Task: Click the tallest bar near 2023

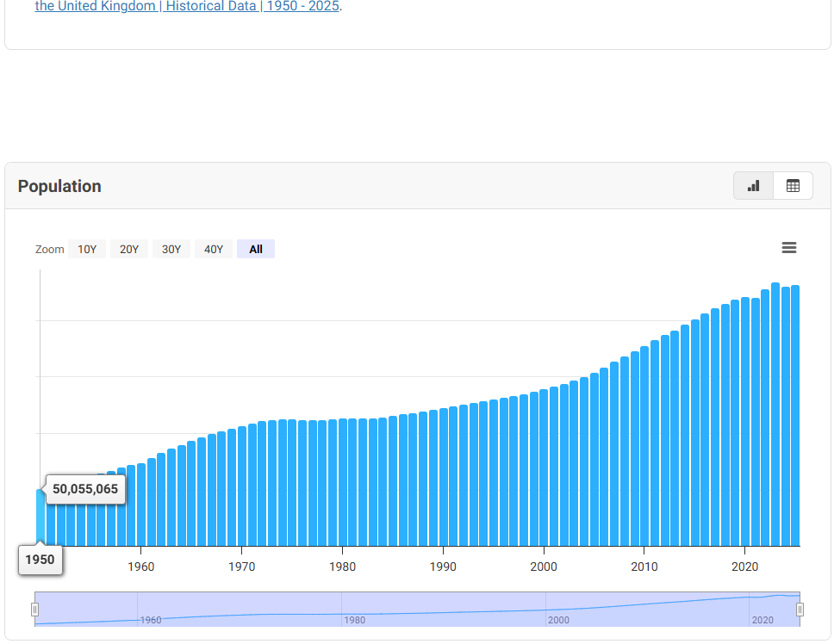Action: pos(775,413)
